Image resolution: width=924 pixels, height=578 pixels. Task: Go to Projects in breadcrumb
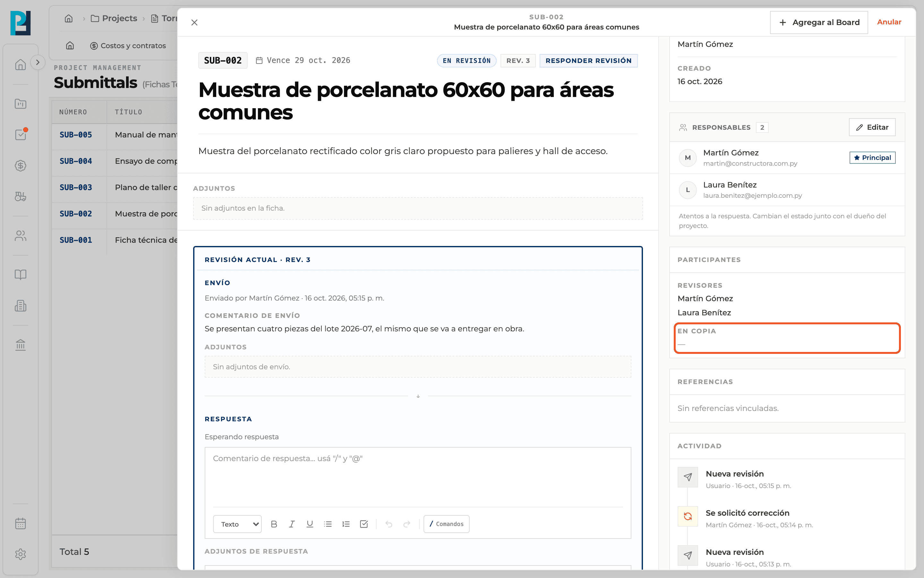point(114,18)
